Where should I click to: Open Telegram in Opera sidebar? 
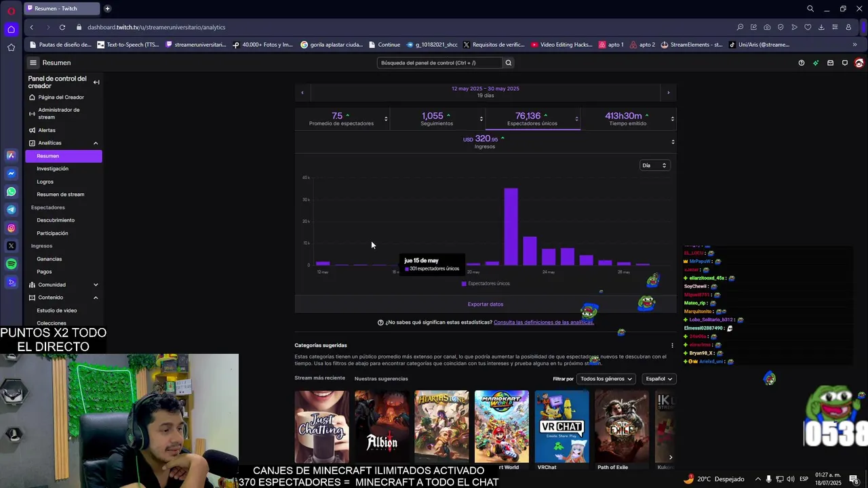11,209
